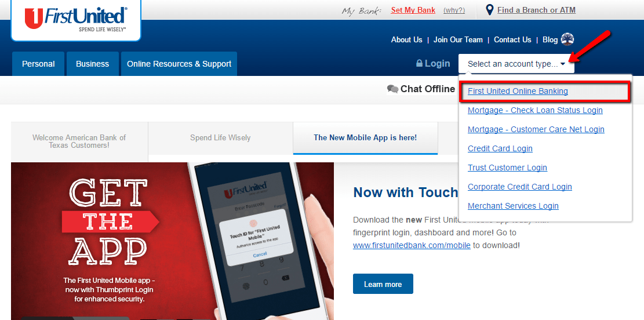Switch to Welcome American Bank of Texas tab
Viewport: 644px width, 320px height.
[x=79, y=141]
